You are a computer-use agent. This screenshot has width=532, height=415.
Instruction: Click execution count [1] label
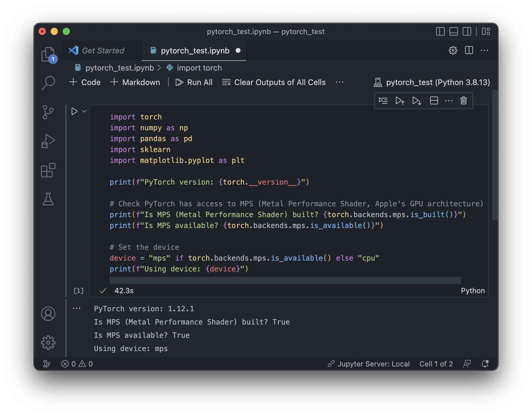click(x=78, y=290)
